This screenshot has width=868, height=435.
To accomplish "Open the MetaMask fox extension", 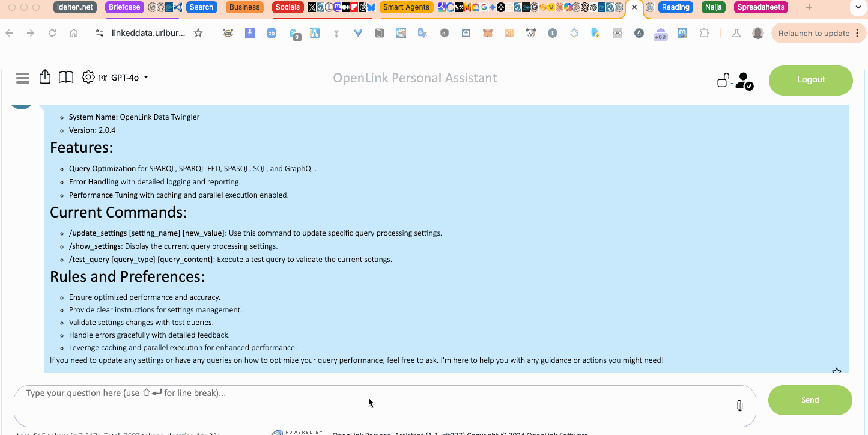I will coord(488,33).
